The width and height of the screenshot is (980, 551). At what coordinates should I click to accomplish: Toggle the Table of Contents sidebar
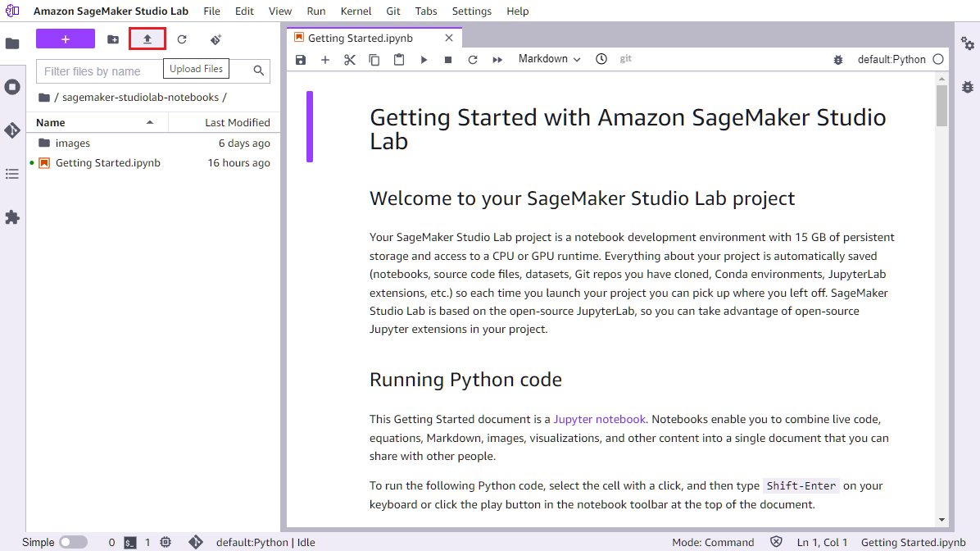[12, 174]
